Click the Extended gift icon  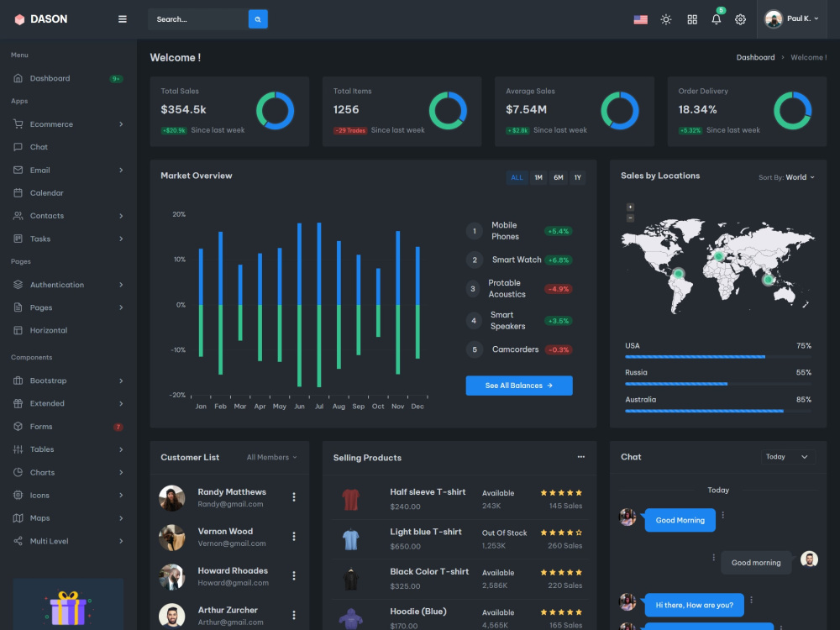tap(18, 403)
